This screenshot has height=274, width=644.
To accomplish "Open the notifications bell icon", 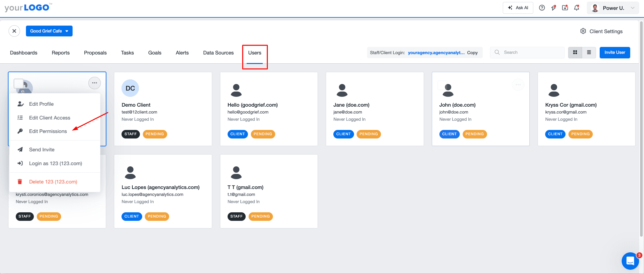I will (x=577, y=8).
